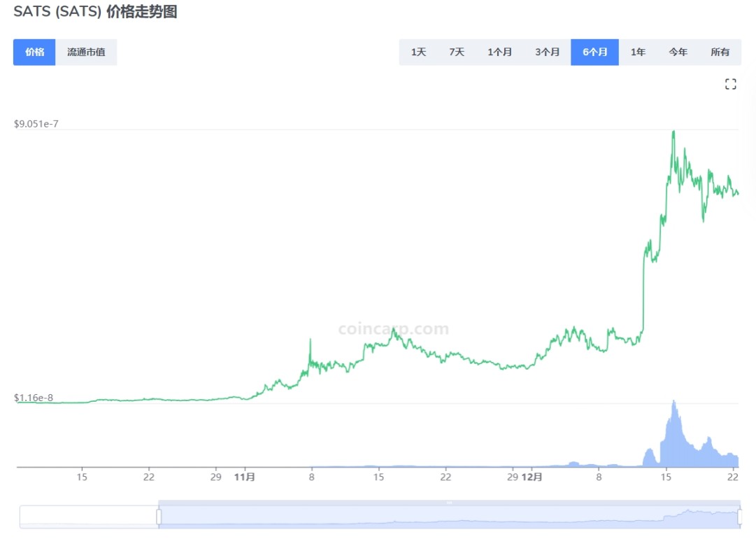Image resolution: width=756 pixels, height=539 pixels.
Task: Click the $9.051e-7 price axis label
Action: click(x=37, y=123)
